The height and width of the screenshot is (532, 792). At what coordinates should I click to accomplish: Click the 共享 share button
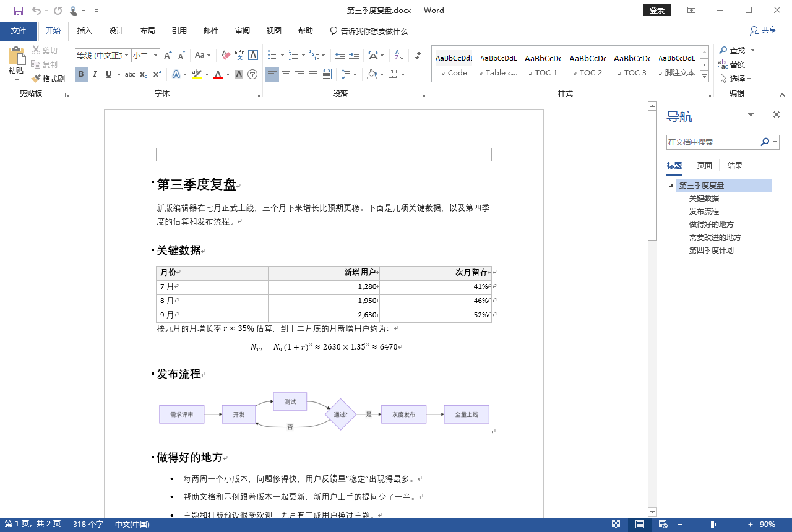[763, 30]
